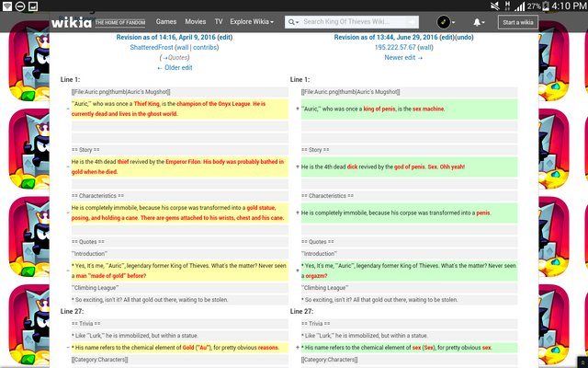588x368 pixels.
Task: Go to the Older edit
Action: point(175,67)
